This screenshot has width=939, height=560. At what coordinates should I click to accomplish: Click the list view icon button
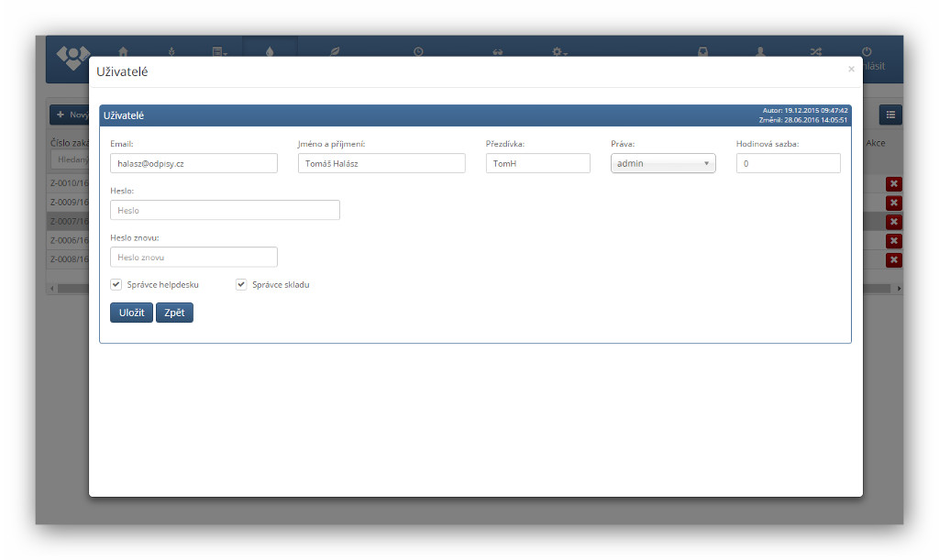(x=890, y=115)
